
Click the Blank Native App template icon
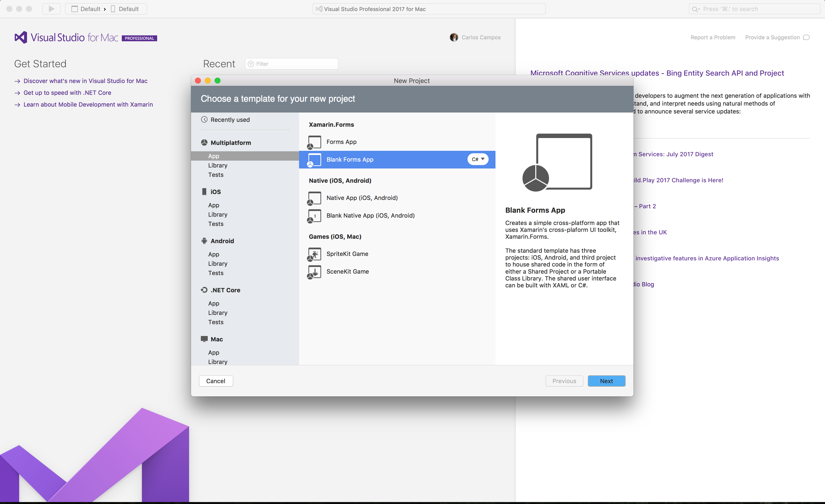(x=314, y=216)
